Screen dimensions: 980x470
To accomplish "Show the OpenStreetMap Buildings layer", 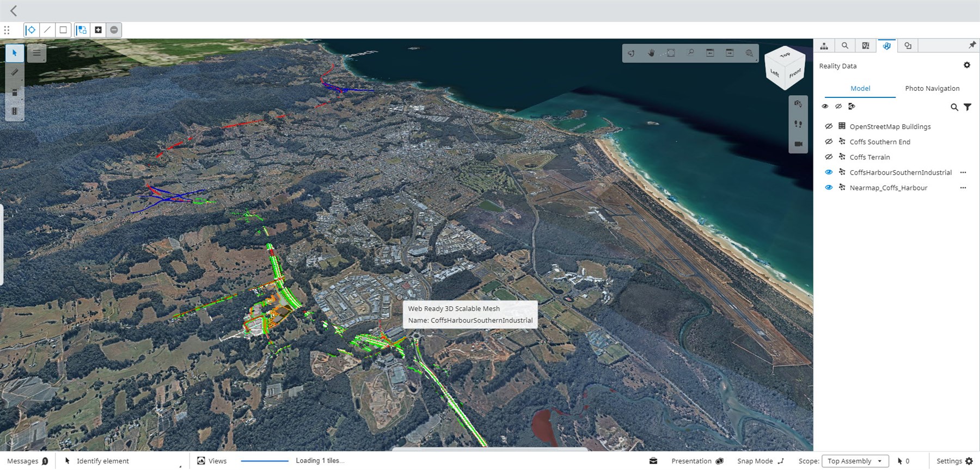I will point(829,126).
